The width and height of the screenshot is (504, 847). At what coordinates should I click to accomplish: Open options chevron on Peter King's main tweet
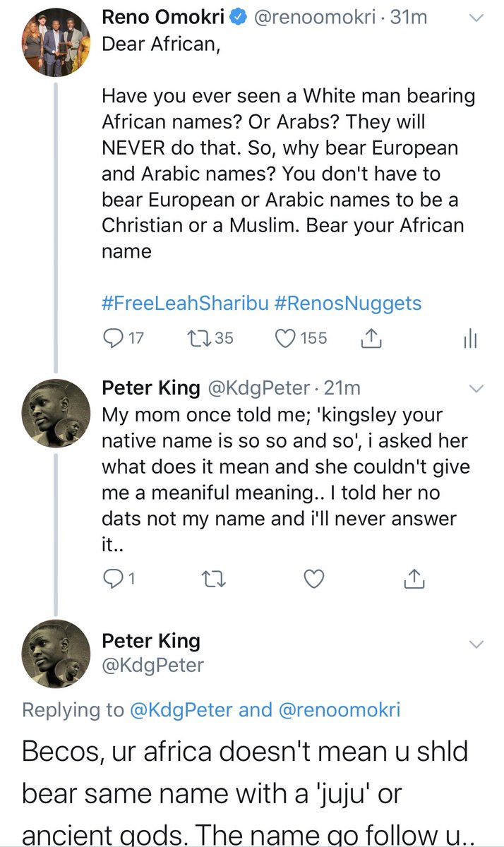[477, 644]
